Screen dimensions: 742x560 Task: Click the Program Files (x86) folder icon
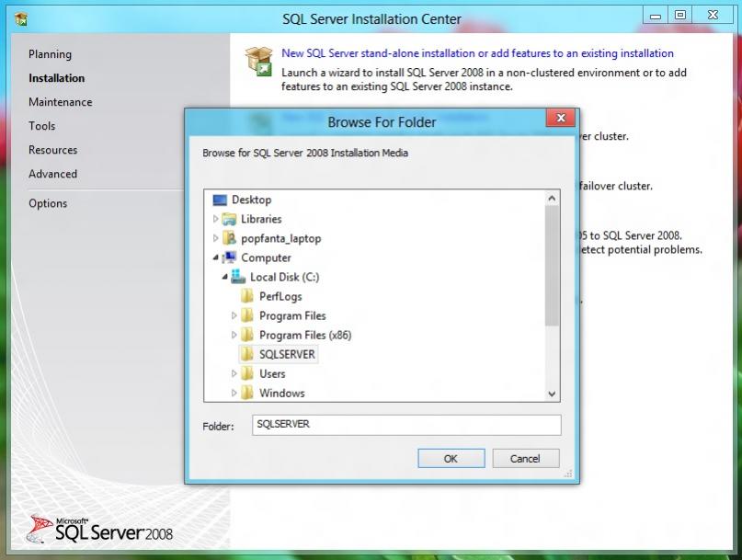247,335
